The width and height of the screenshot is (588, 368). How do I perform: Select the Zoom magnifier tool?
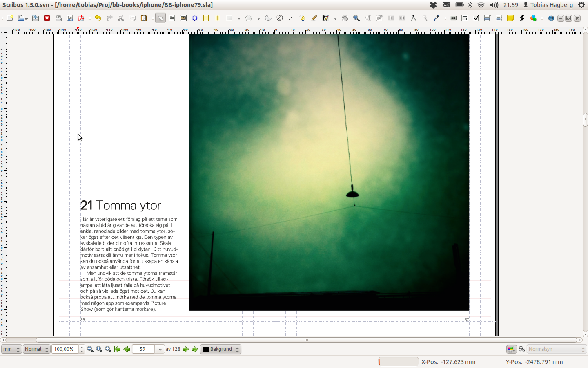coord(356,18)
